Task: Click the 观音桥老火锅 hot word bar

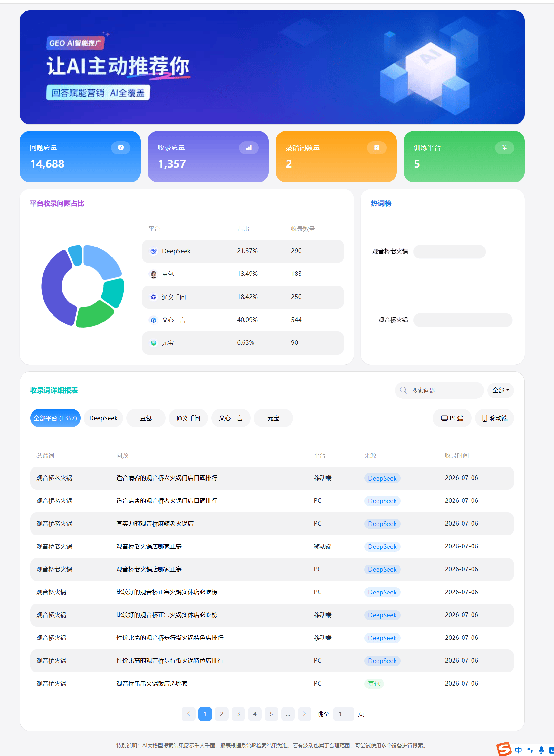Action: pyautogui.click(x=449, y=252)
